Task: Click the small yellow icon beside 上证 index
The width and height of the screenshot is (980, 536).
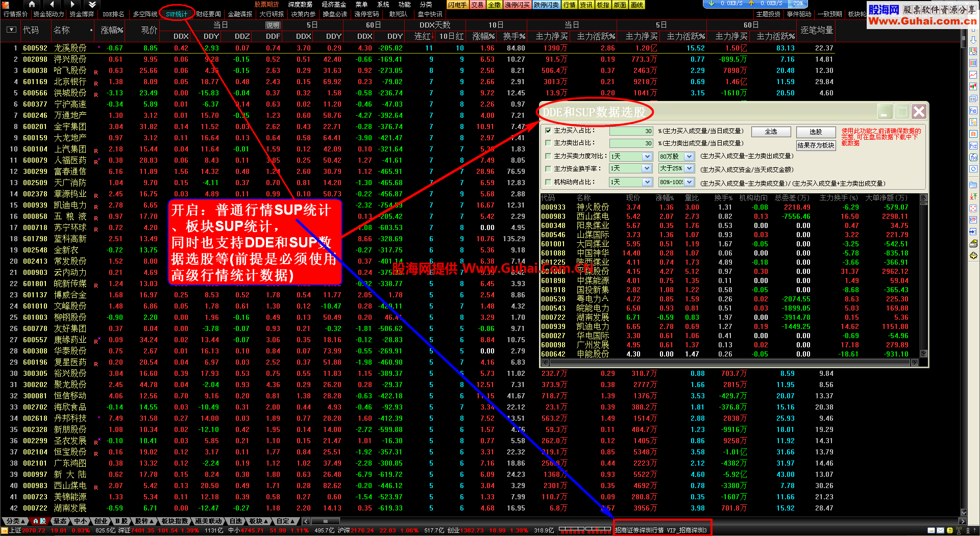Action: 5,531
